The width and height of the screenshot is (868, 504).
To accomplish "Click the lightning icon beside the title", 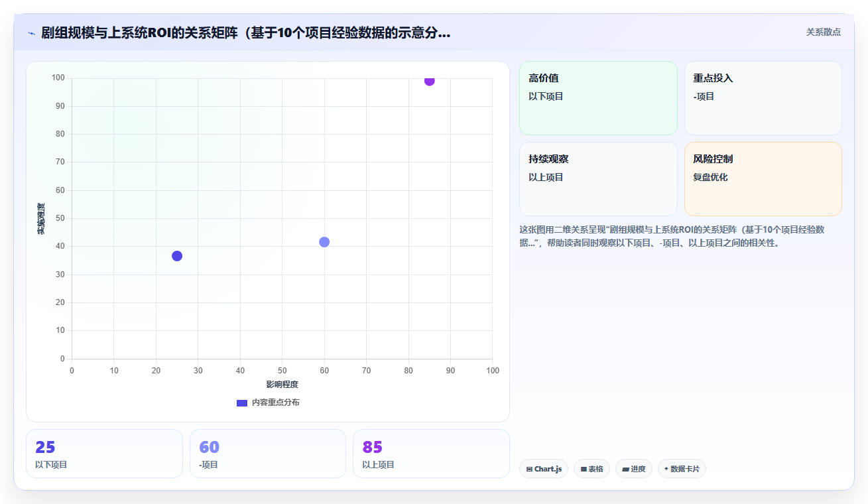I will [31, 32].
